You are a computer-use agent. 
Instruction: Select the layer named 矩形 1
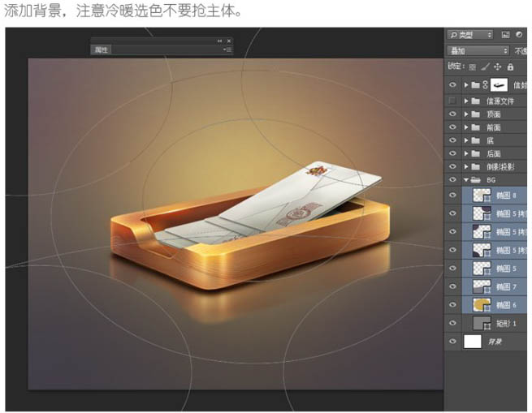pyautogui.click(x=506, y=324)
